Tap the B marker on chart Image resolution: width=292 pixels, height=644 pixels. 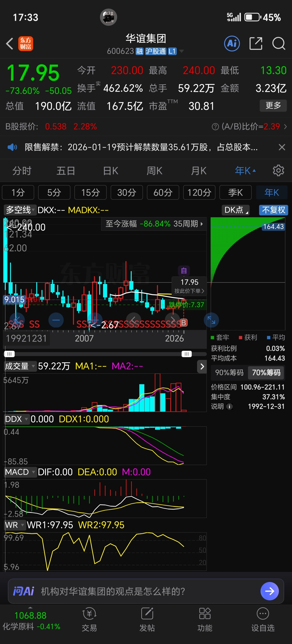pyautogui.click(x=183, y=323)
